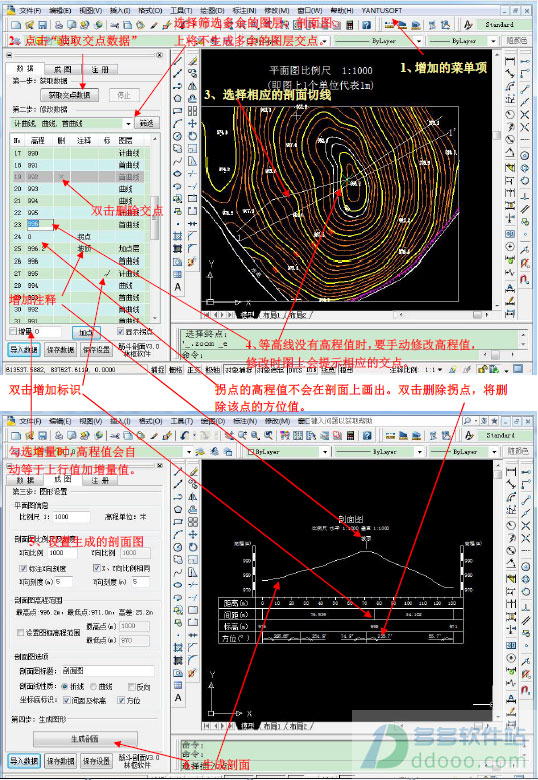Open ByLayer color control in bottom window
538x780 pixels.
pyautogui.click(x=288, y=452)
